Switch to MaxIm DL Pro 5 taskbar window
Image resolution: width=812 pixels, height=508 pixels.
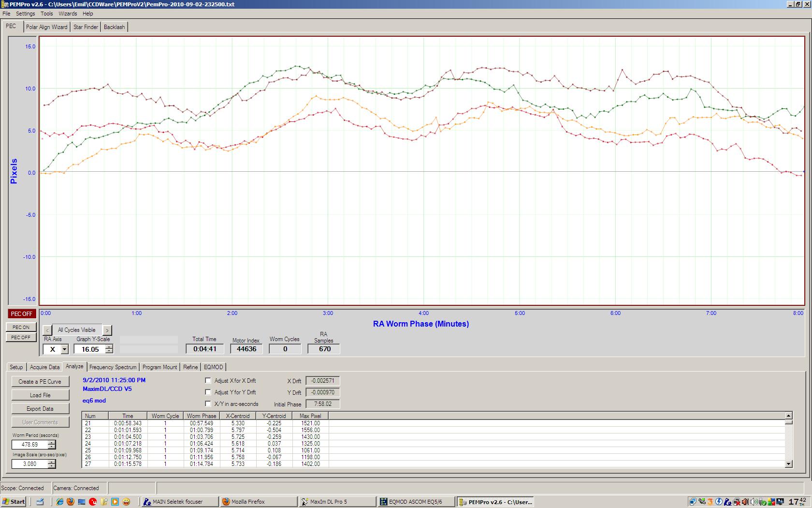point(337,502)
